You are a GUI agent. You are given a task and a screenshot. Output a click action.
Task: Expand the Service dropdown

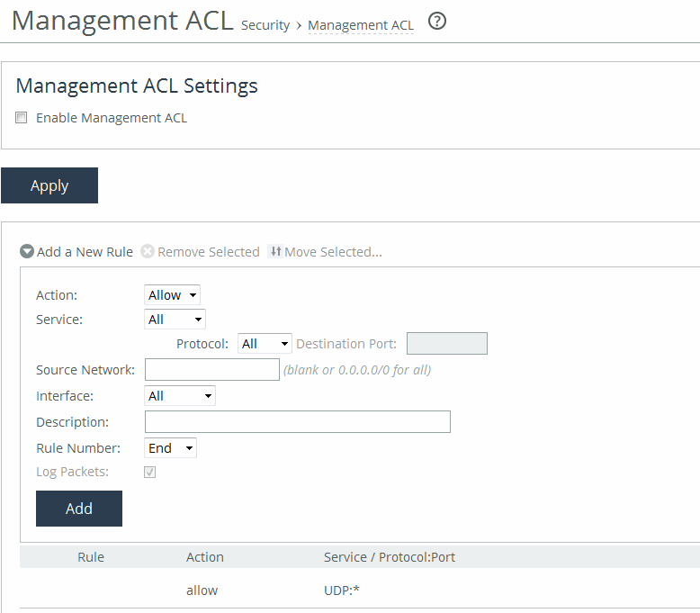tap(175, 320)
